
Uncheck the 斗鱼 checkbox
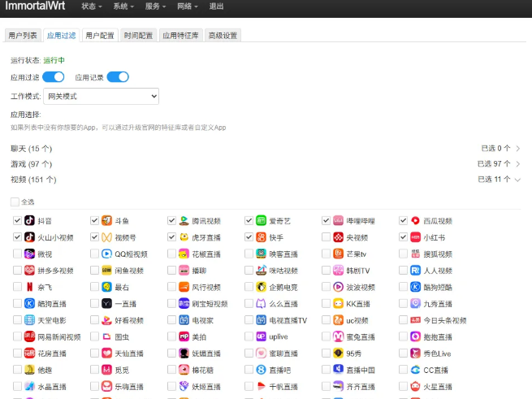95,221
